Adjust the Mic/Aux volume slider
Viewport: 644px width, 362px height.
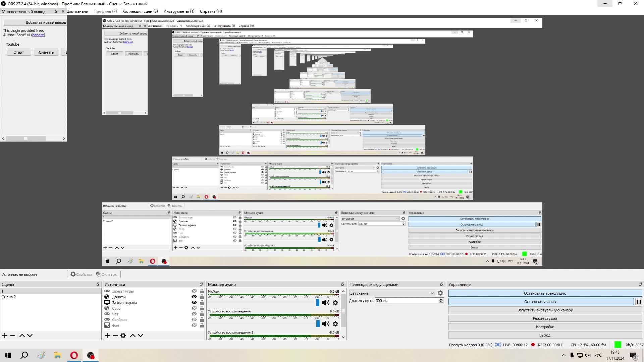point(317,303)
